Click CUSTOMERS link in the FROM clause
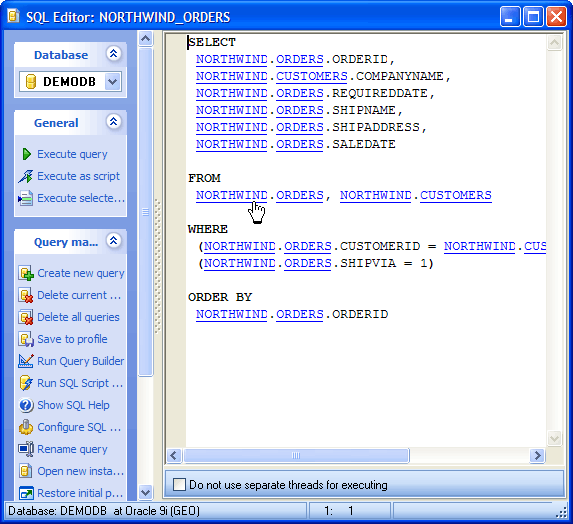573x524 pixels. pyautogui.click(x=456, y=195)
